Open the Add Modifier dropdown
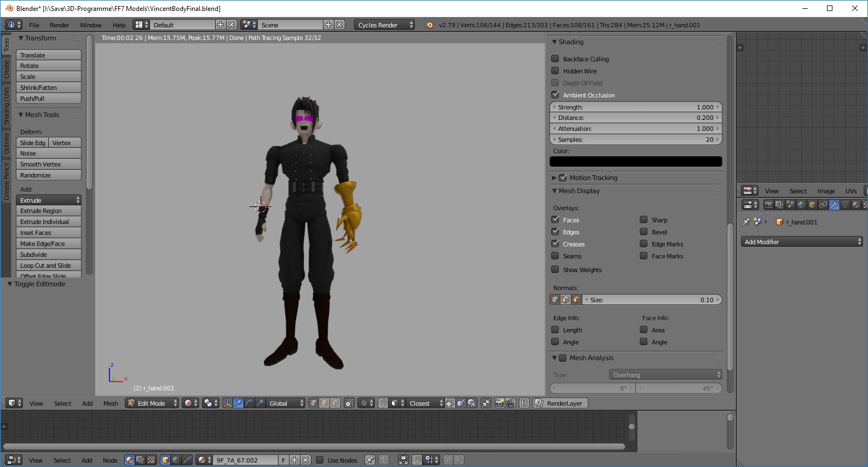 tap(802, 241)
